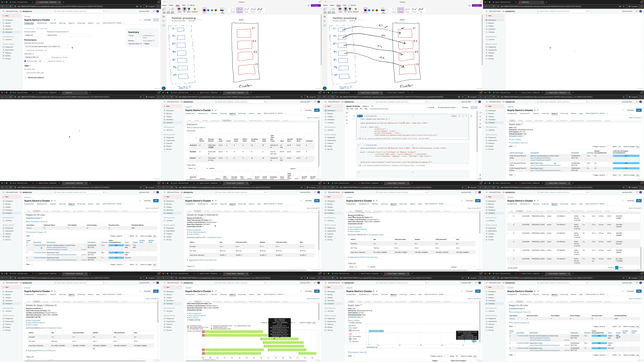
Task: Click the Terminate after minutes field showing 20
Action: point(42,61)
